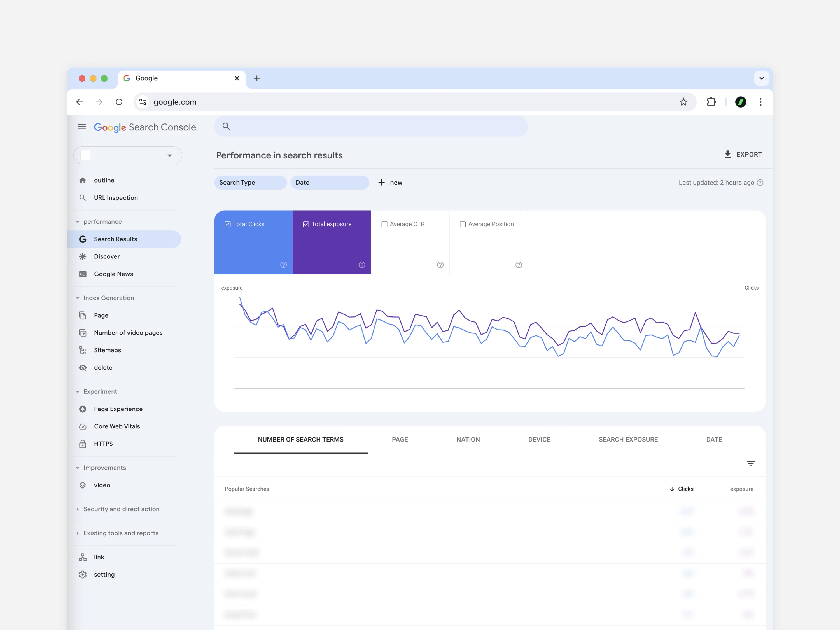Open the browser extensions puzzle icon

click(x=711, y=102)
